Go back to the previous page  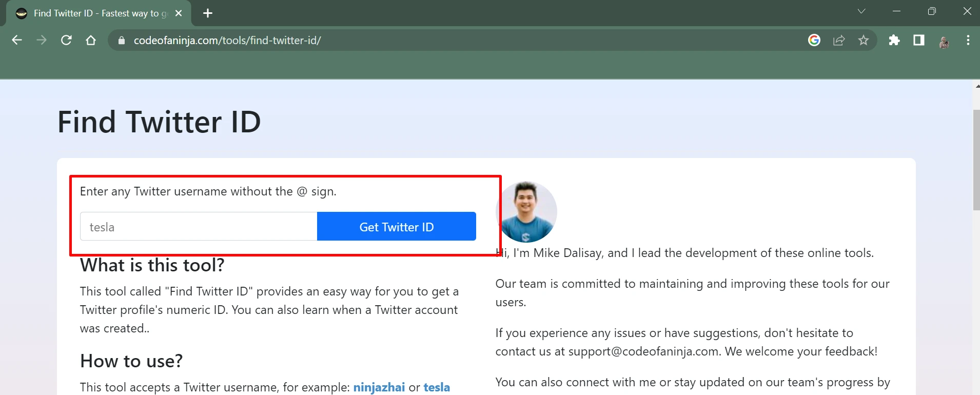pos(17,40)
